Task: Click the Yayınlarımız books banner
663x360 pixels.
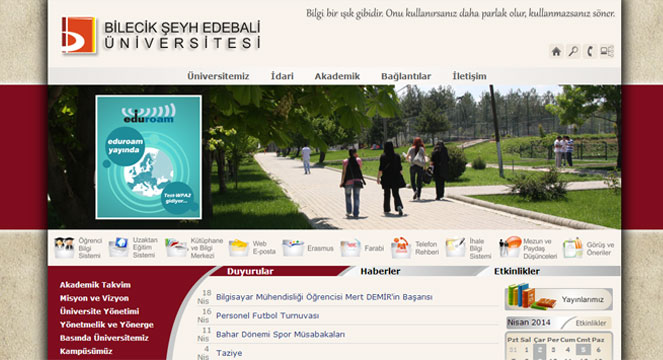Action: (559, 298)
